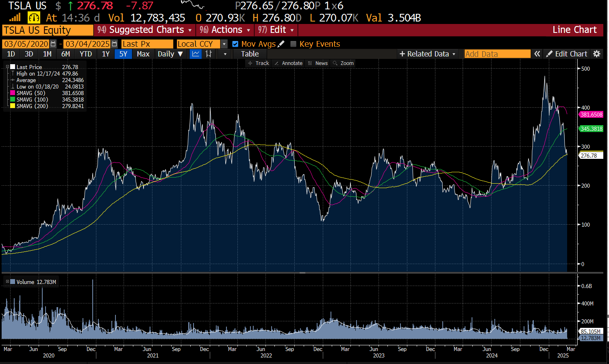Viewport: 609px width, 364px height.
Task: Select the line chart type icon
Action: click(196, 54)
